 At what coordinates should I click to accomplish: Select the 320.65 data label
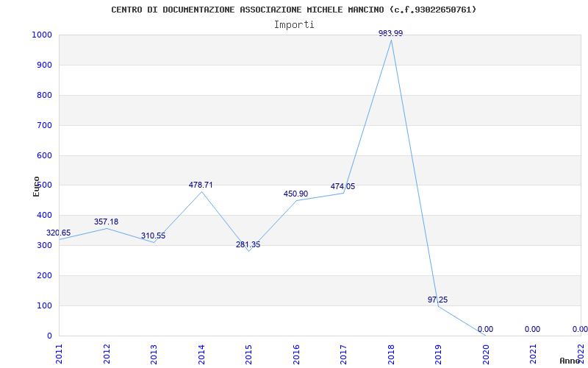(x=59, y=233)
